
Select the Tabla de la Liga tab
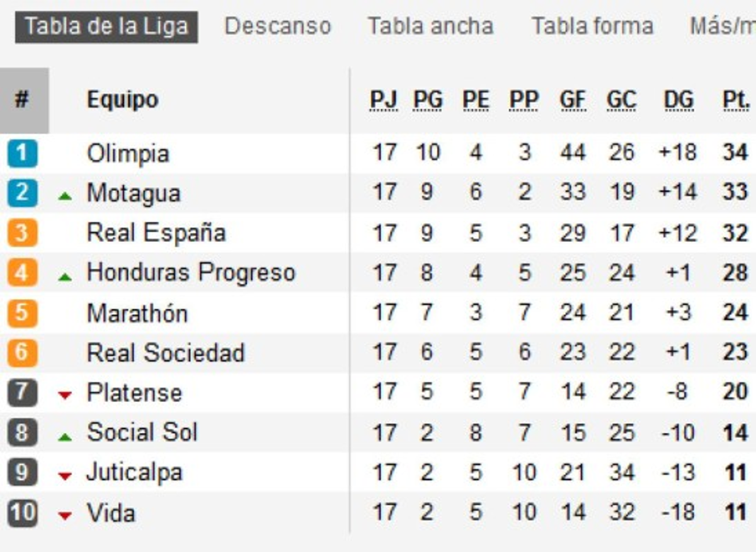[106, 27]
